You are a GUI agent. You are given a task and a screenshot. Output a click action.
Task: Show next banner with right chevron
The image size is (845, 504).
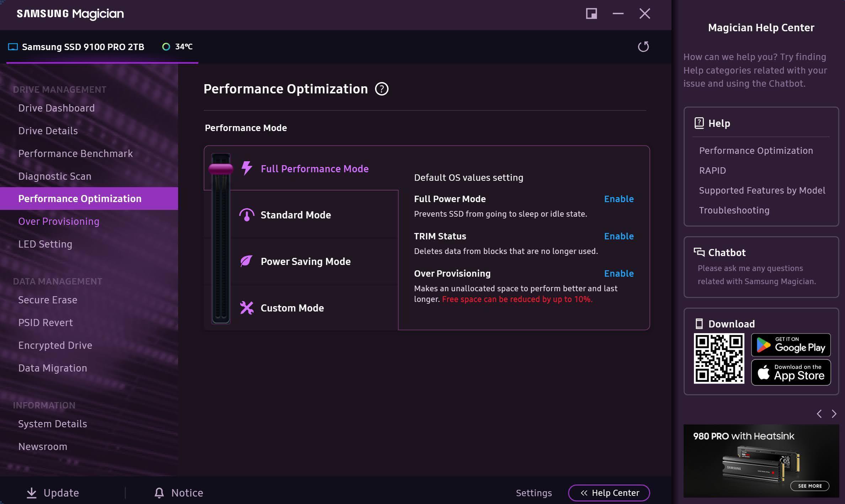[x=834, y=414]
